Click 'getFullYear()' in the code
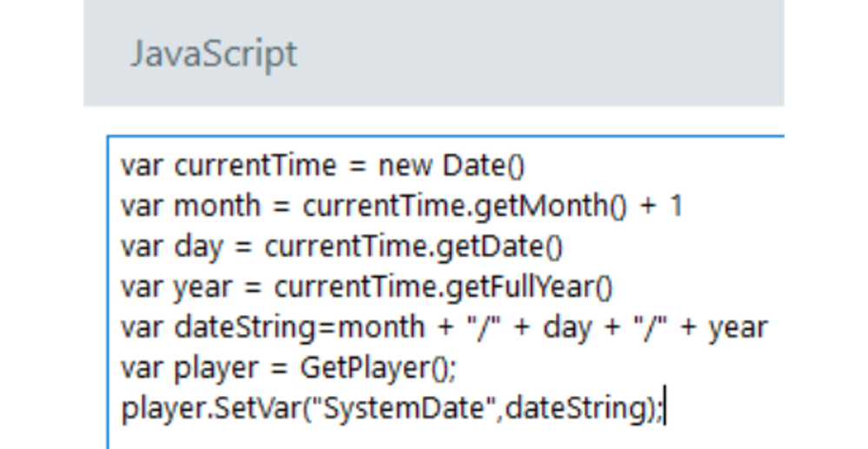This screenshot has height=449, width=868. [530, 287]
